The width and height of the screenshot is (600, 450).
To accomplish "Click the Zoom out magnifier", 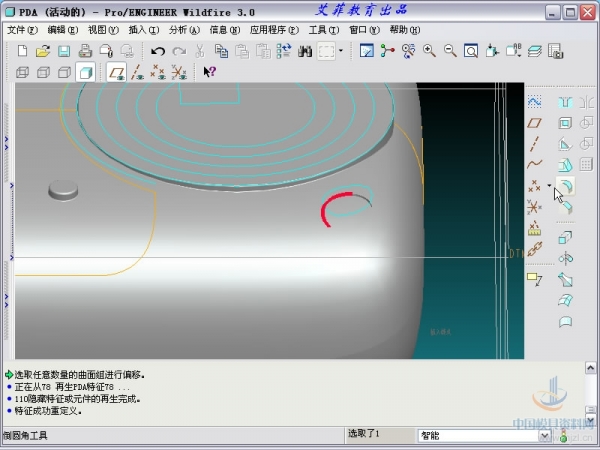I will click(450, 51).
